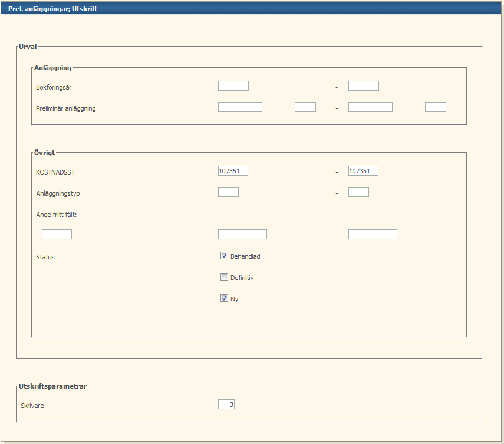Click the KOSTNADSST label
The width and height of the screenshot is (504, 444).
[55, 172]
